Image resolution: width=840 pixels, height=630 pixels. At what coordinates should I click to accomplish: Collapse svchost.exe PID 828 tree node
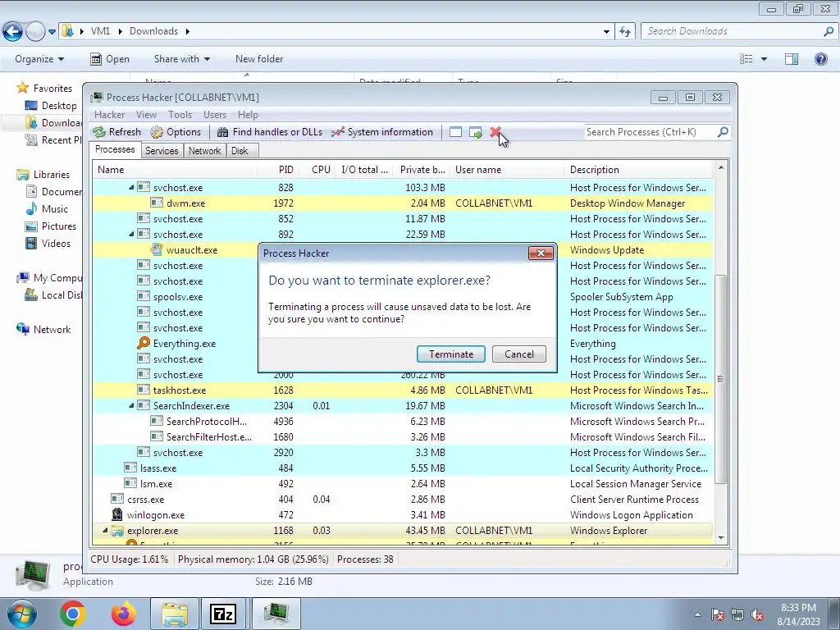tap(131, 188)
